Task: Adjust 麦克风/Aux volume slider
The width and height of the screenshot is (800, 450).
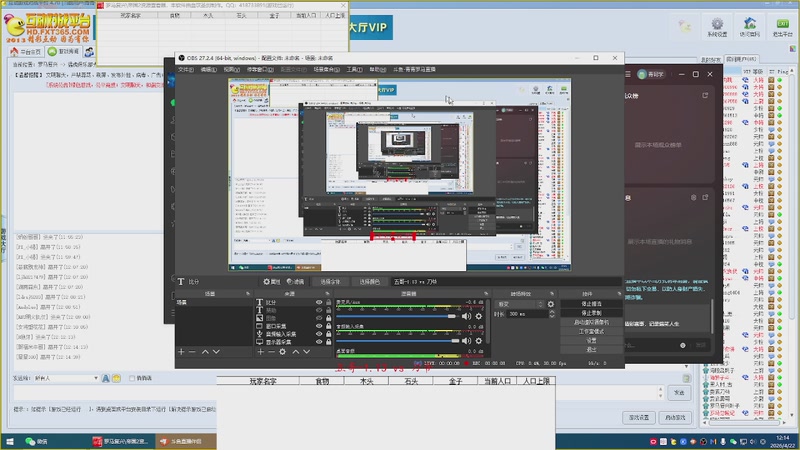Action: point(397,316)
